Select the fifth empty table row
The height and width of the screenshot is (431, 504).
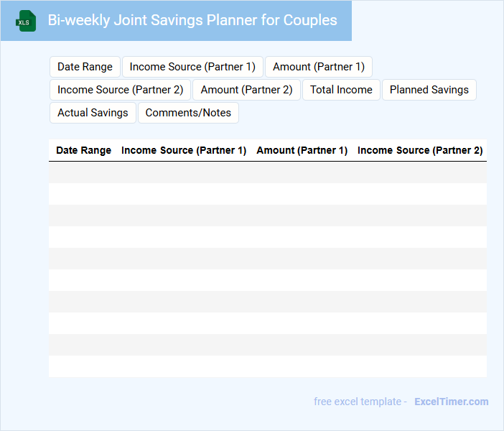pyautogui.click(x=267, y=259)
